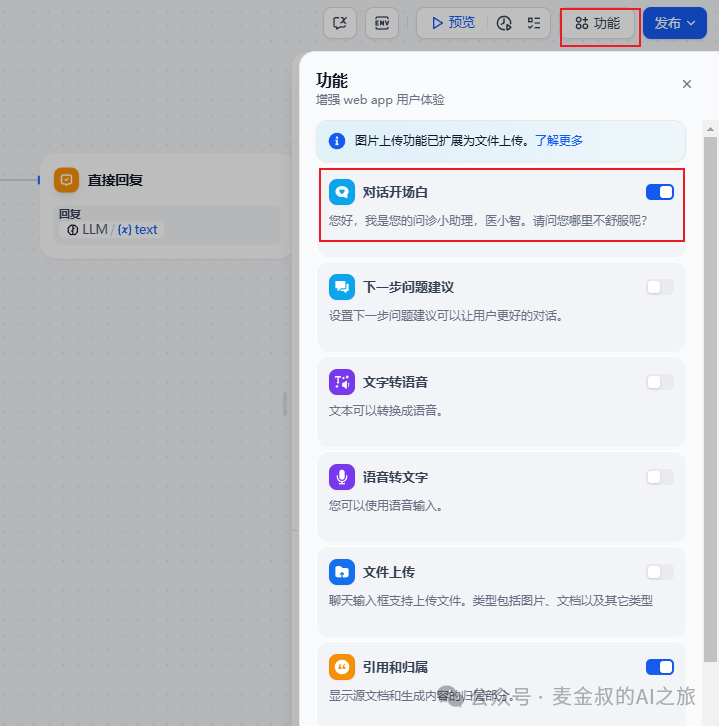Click the 下一步问题建议 chat bubbles icon

click(342, 287)
